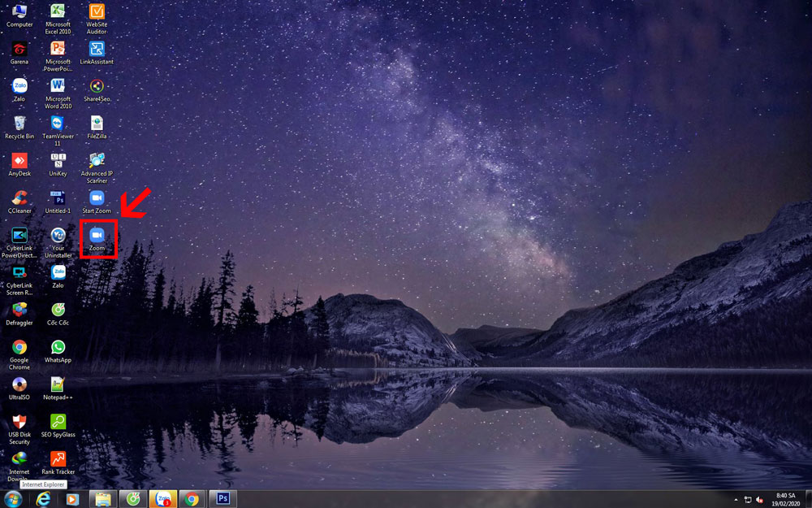Viewport: 812px width, 508px height.
Task: Click the UltraISO desktop icon
Action: [x=19, y=385]
